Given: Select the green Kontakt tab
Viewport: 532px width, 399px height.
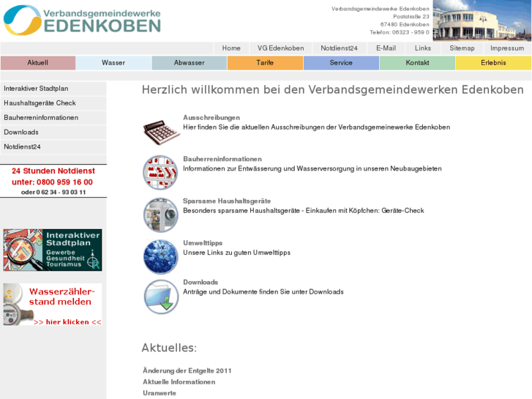Looking at the screenshot, I should coord(417,63).
